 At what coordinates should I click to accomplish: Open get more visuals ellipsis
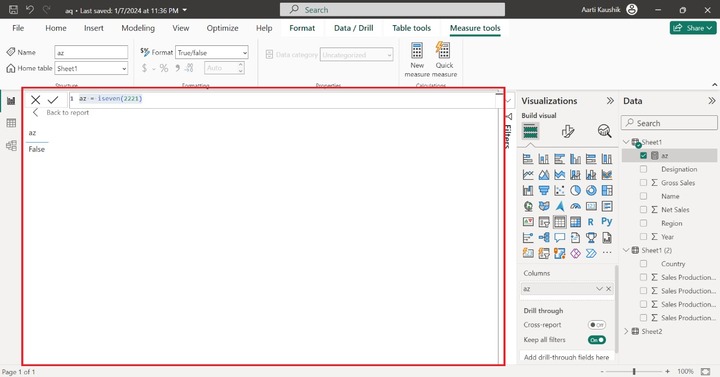[x=607, y=253]
